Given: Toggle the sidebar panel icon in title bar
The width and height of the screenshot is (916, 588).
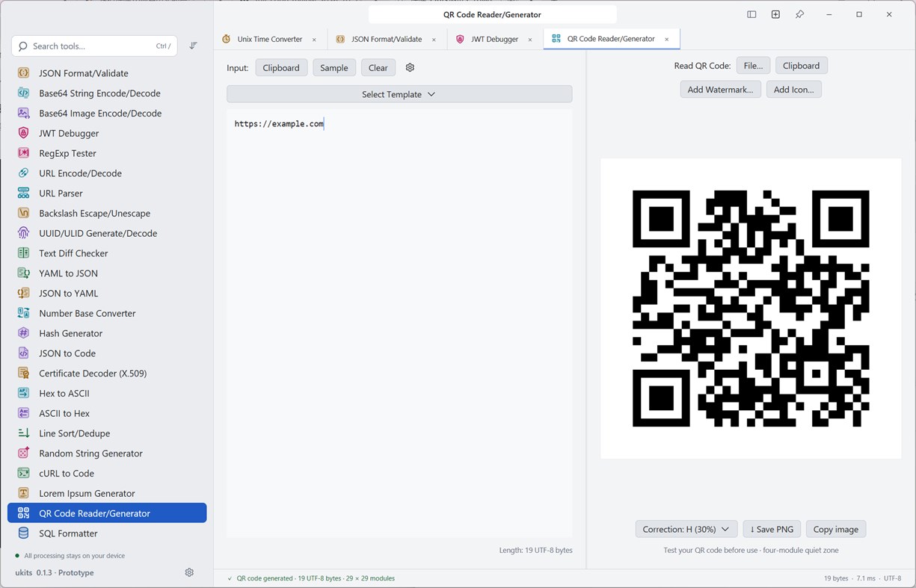Looking at the screenshot, I should tap(751, 14).
